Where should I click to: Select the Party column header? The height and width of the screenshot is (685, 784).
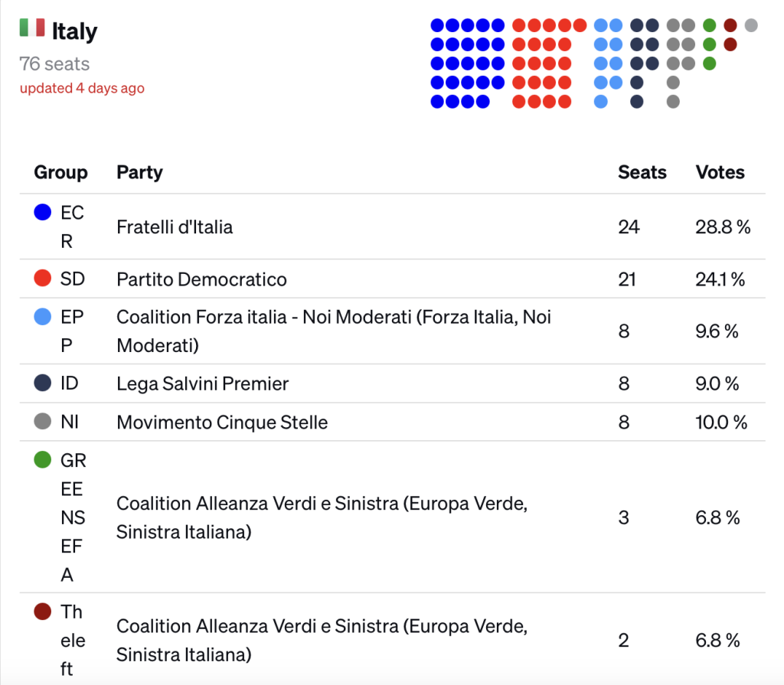(139, 172)
